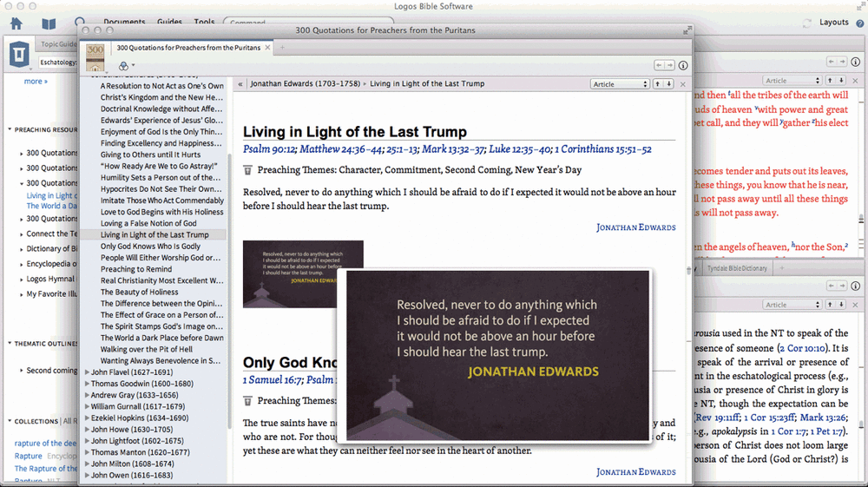Viewport: 868px width, 487px height.
Task: Click the 300 Quotations book cover icon
Action: coord(95,57)
